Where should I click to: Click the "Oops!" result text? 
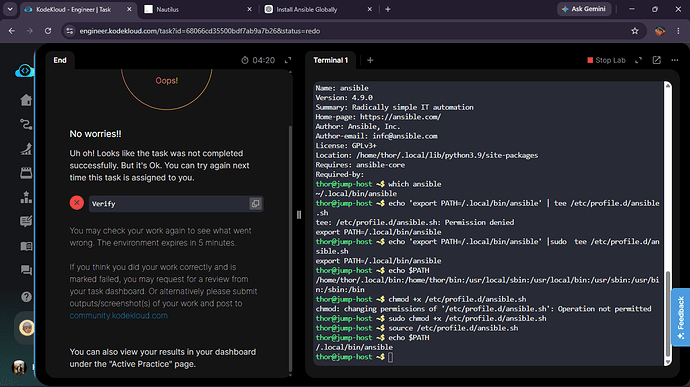166,81
